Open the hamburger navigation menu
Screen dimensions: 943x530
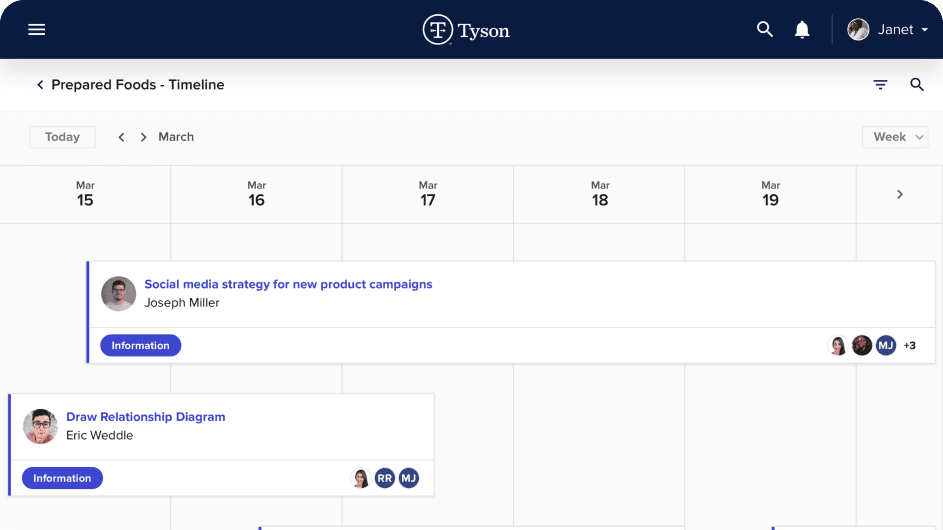tap(37, 29)
